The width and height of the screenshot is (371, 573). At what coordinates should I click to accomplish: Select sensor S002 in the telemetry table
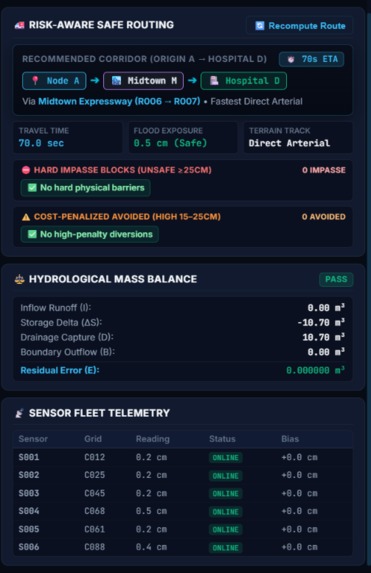click(29, 475)
